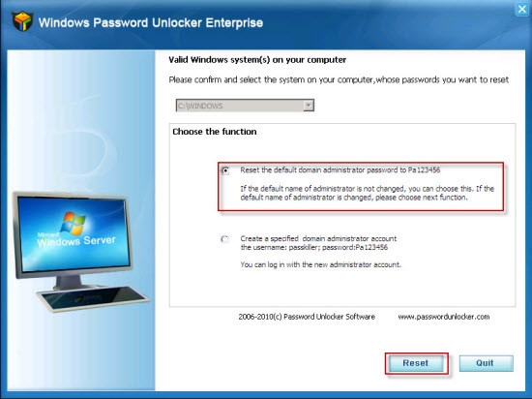532x399 pixels.
Task: Click the Windows Password Unlocker cube logo
Action: pos(22,21)
